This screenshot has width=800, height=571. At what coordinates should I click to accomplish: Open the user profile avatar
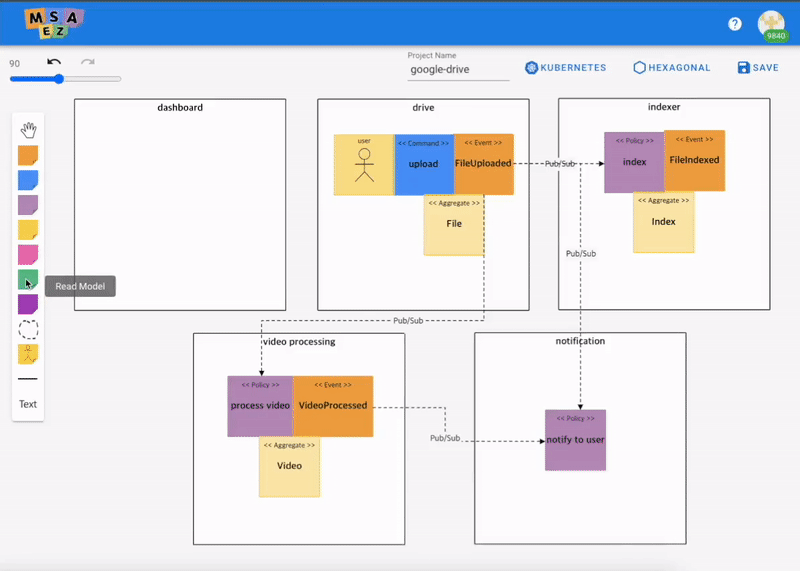point(771,24)
